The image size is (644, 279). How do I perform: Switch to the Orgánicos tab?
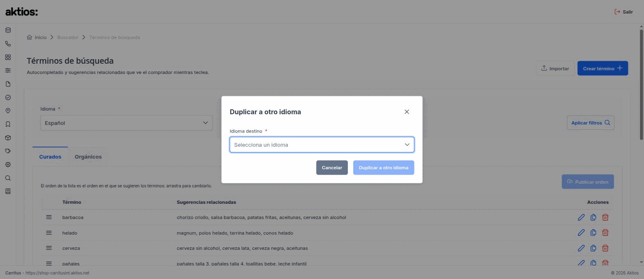[x=88, y=157]
